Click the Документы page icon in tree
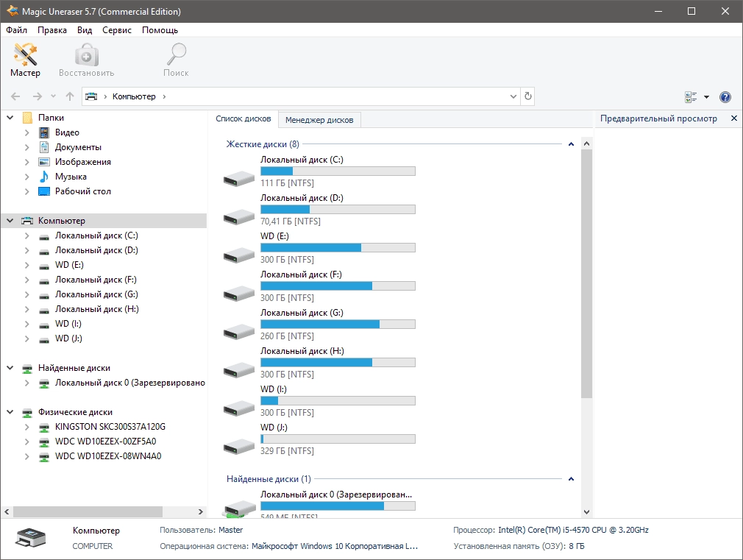The width and height of the screenshot is (743, 560). tap(44, 147)
